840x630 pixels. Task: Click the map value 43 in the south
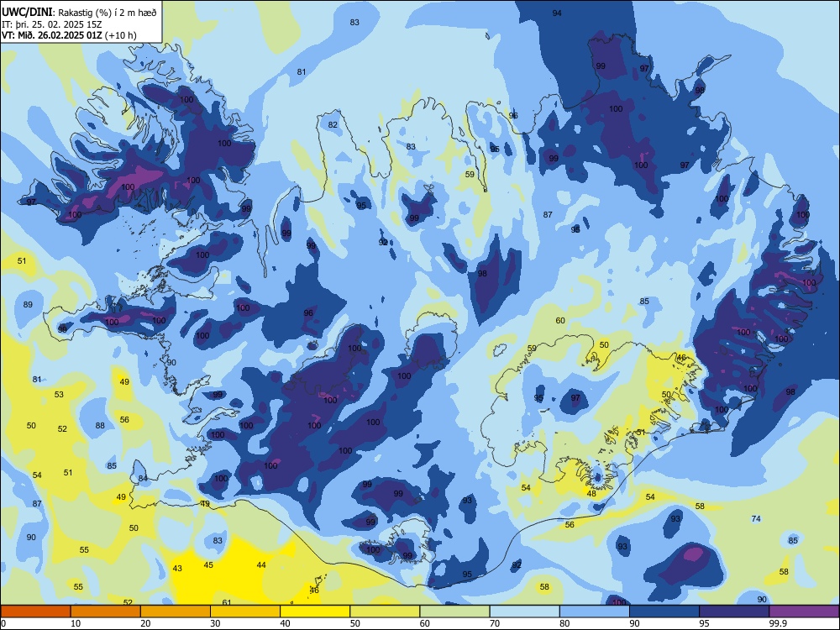click(x=177, y=568)
